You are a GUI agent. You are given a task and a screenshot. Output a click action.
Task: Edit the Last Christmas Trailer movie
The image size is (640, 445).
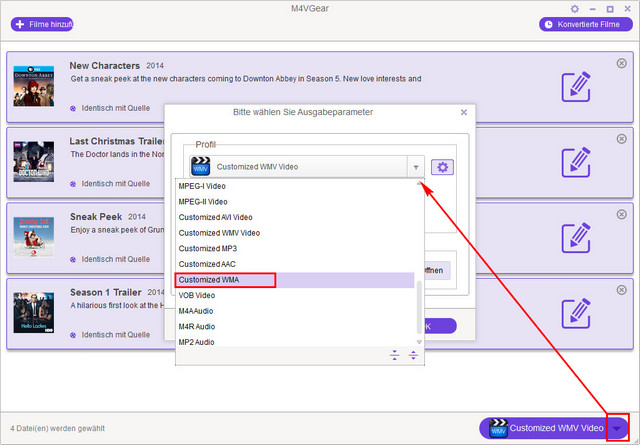coord(576,162)
